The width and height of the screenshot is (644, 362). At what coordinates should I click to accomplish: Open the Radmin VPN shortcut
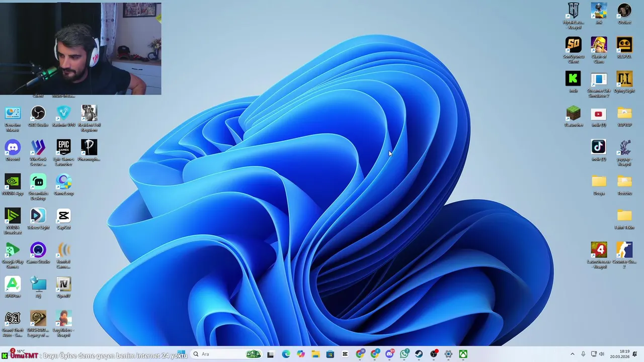63,117
